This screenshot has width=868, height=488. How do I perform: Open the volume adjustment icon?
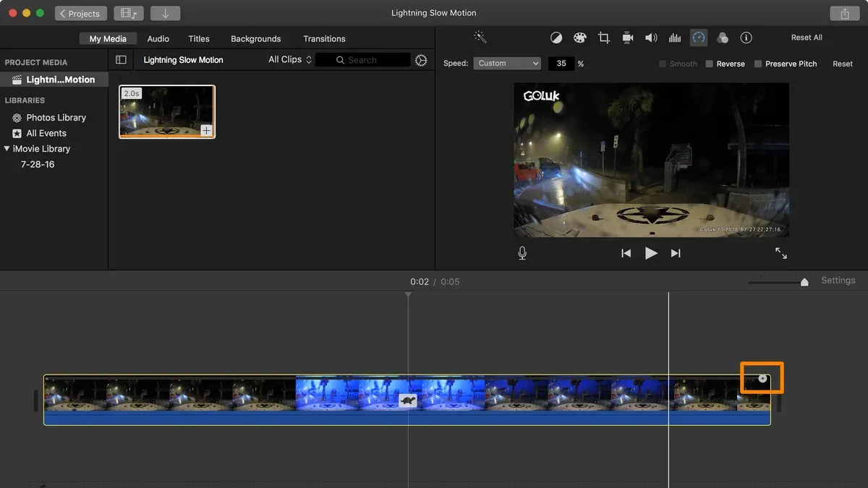(651, 38)
